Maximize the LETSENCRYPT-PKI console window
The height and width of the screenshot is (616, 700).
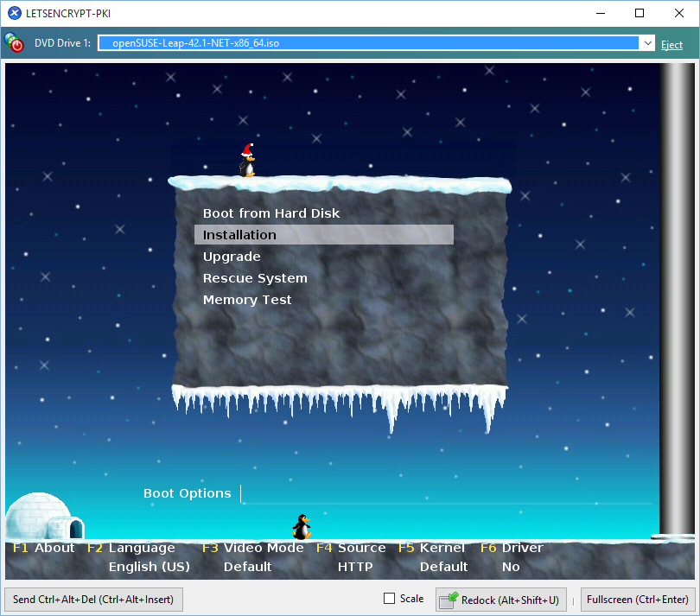pyautogui.click(x=640, y=13)
